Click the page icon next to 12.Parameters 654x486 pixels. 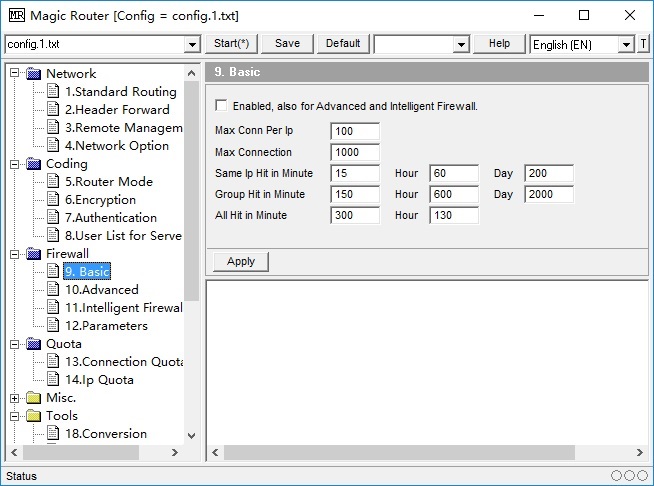click(53, 325)
